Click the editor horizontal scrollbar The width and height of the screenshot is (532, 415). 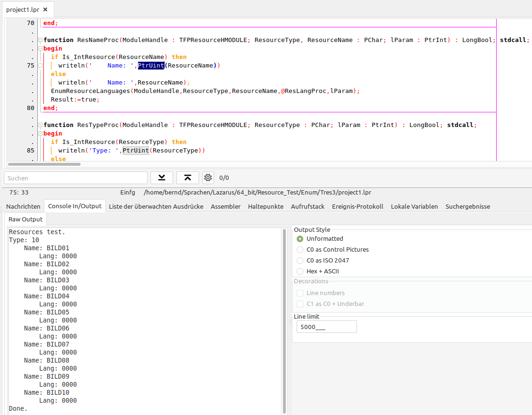pyautogui.click(x=44, y=164)
